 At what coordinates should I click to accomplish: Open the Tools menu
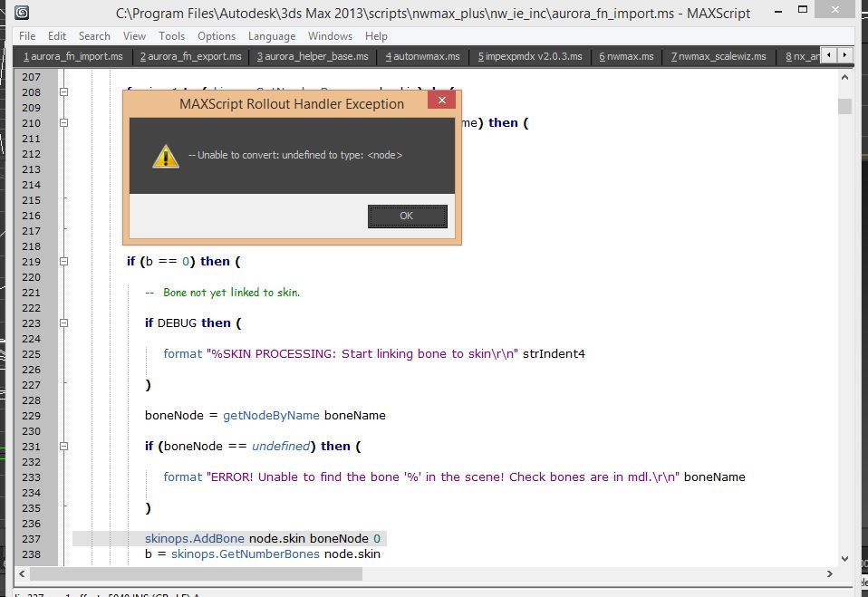[171, 36]
